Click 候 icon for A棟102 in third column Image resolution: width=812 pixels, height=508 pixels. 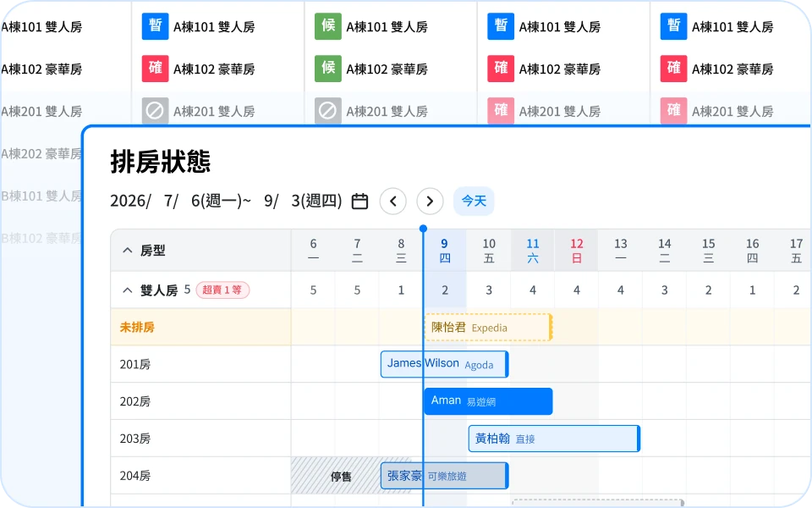click(x=328, y=69)
